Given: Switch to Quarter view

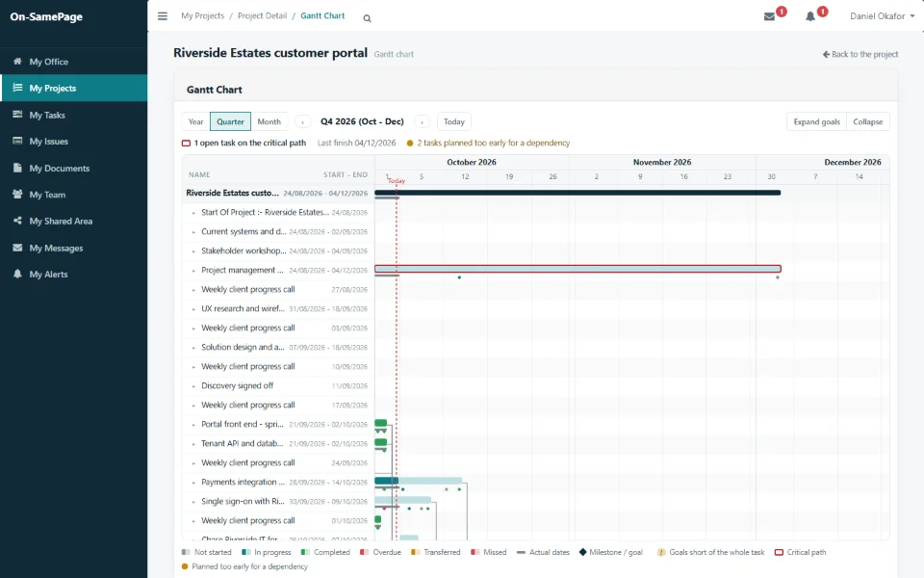Looking at the screenshot, I should coord(230,121).
